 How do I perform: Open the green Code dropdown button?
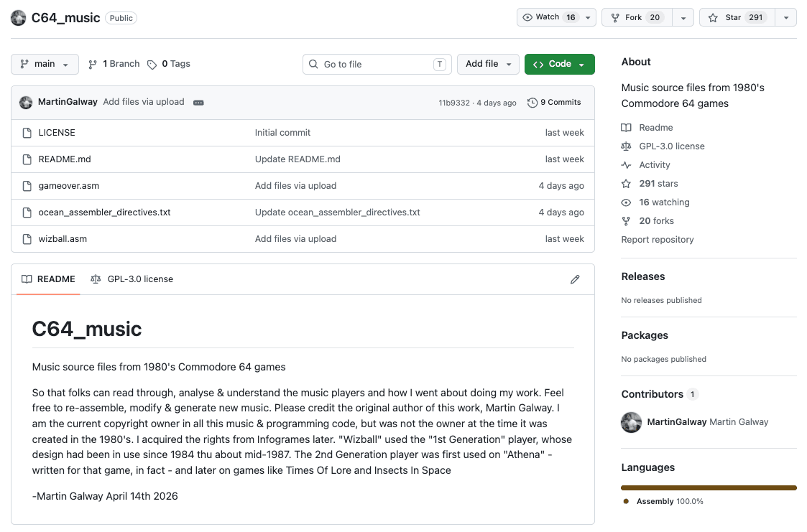[560, 64]
